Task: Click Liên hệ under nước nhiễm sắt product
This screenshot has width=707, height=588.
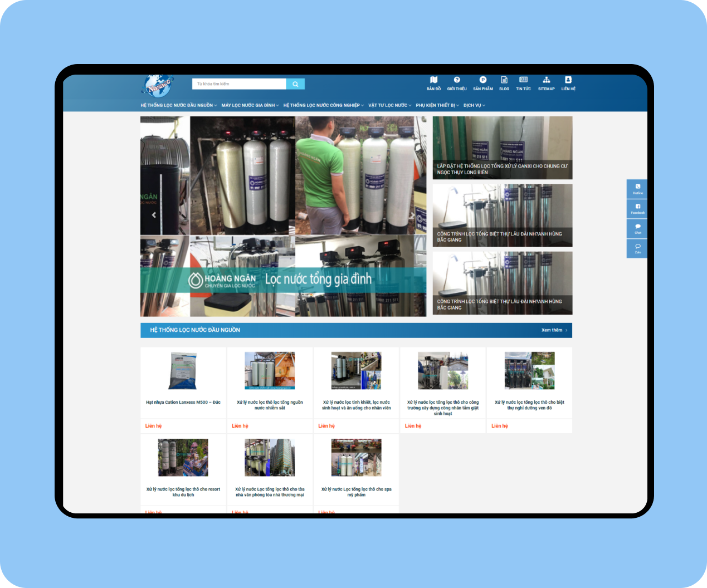Action: tap(240, 426)
